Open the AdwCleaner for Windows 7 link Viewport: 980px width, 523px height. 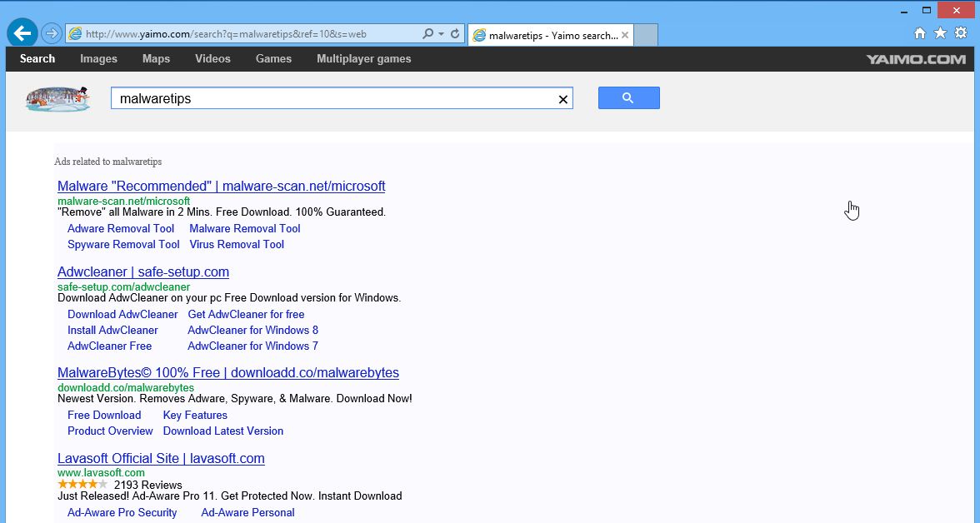click(x=253, y=346)
